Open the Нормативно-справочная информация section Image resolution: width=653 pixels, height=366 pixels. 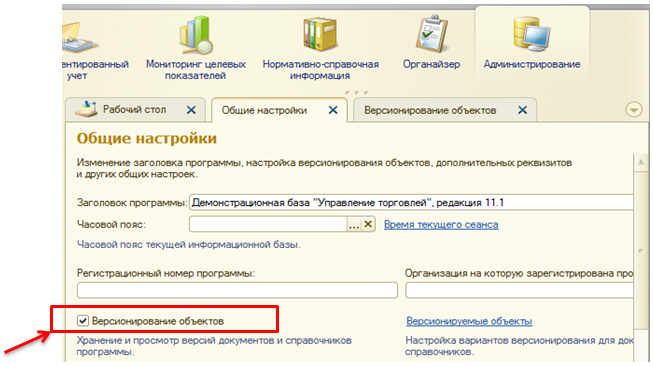pos(320,47)
